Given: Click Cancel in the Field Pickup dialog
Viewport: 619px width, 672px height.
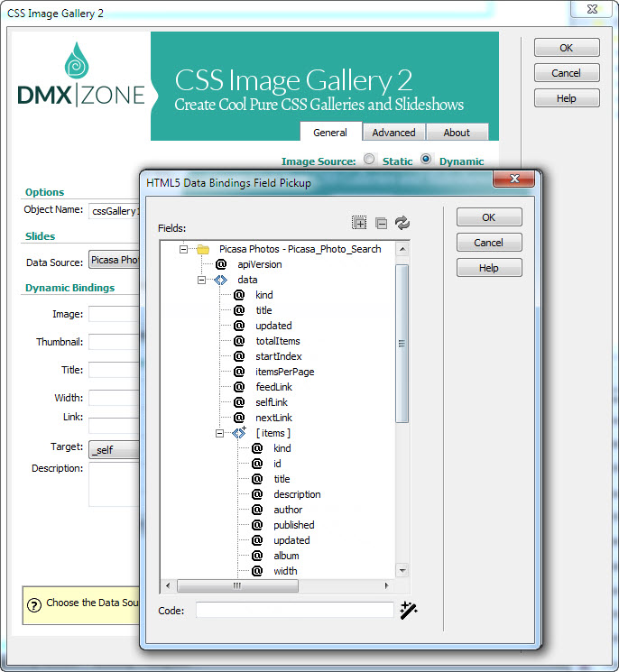Looking at the screenshot, I should (x=489, y=243).
